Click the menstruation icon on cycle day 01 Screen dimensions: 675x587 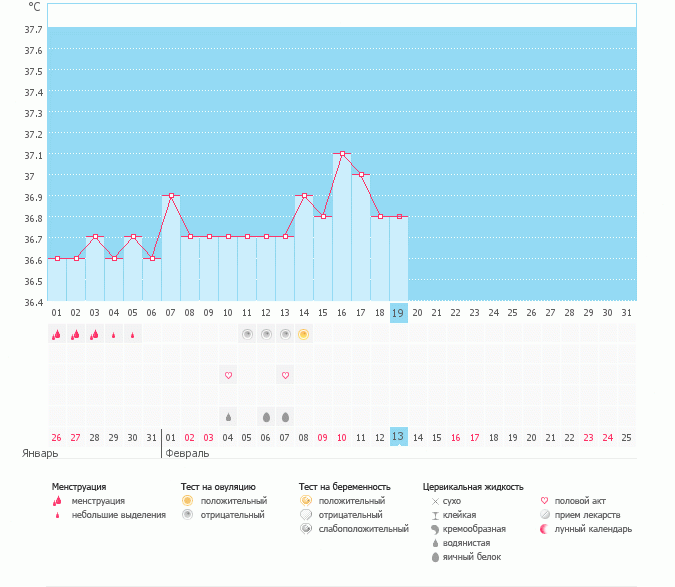56,335
